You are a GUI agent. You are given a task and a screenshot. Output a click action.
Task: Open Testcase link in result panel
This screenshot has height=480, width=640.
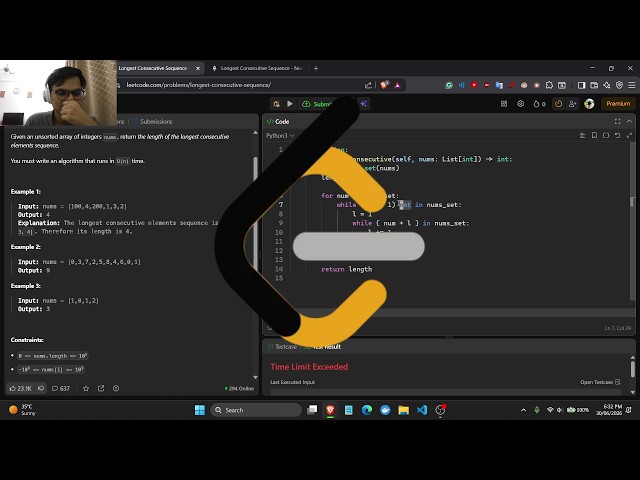click(x=600, y=382)
